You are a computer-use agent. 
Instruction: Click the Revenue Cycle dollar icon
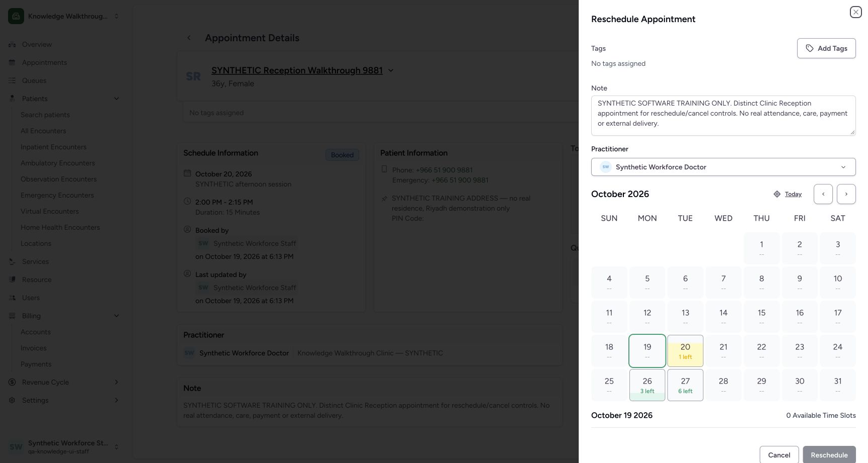[12, 382]
